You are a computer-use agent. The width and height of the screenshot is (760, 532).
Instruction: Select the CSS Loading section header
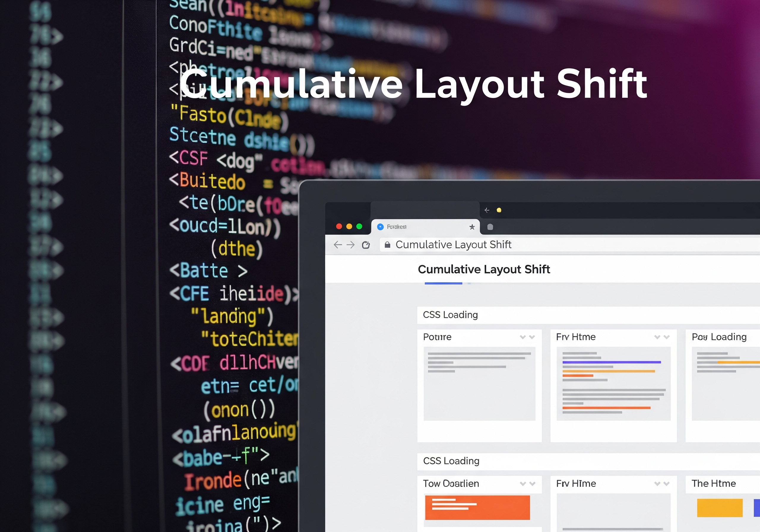(x=450, y=314)
